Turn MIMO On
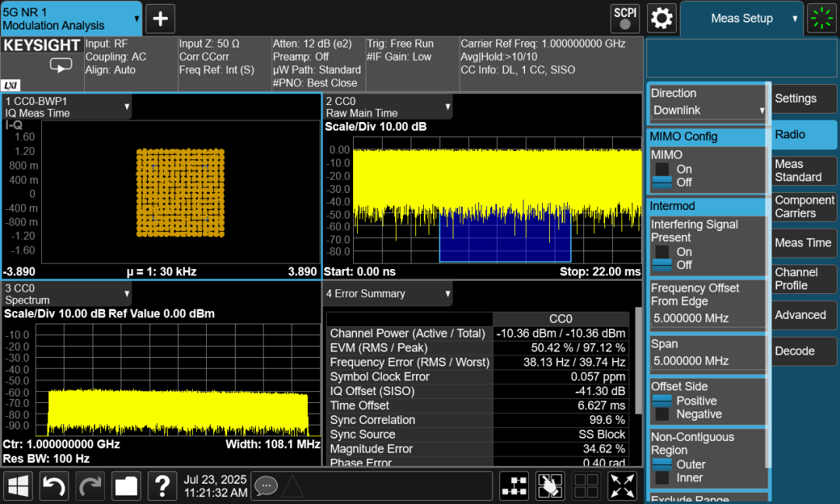 pyautogui.click(x=662, y=169)
